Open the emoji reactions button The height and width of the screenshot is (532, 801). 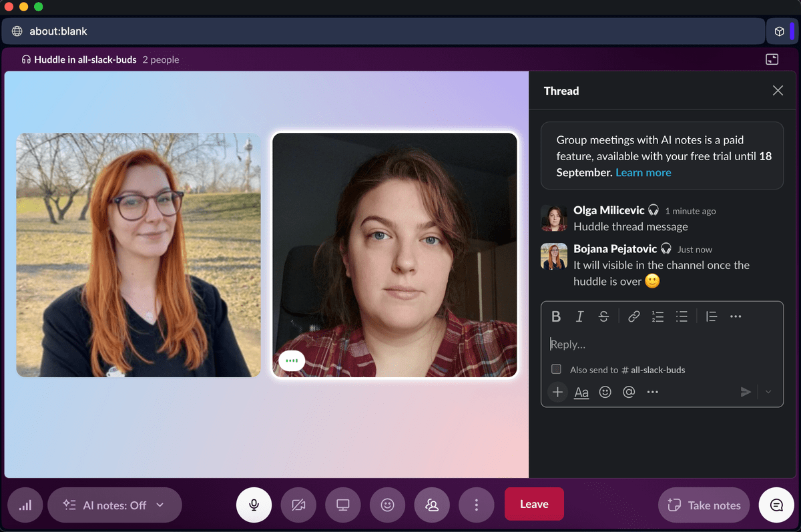(x=387, y=505)
